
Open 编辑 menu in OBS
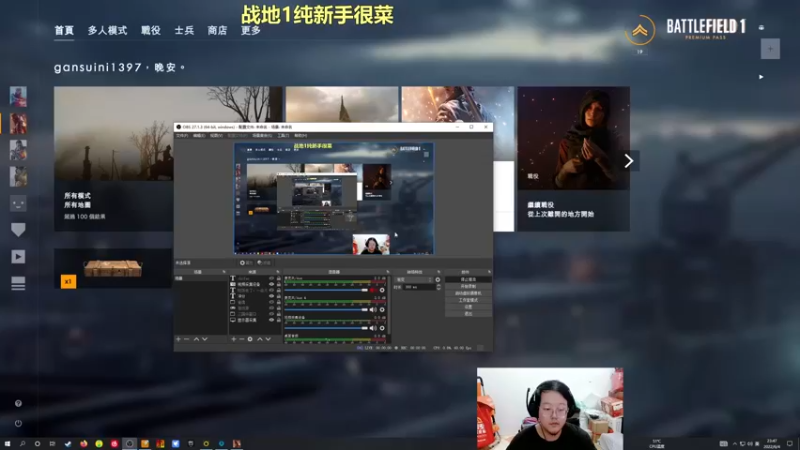click(x=199, y=136)
